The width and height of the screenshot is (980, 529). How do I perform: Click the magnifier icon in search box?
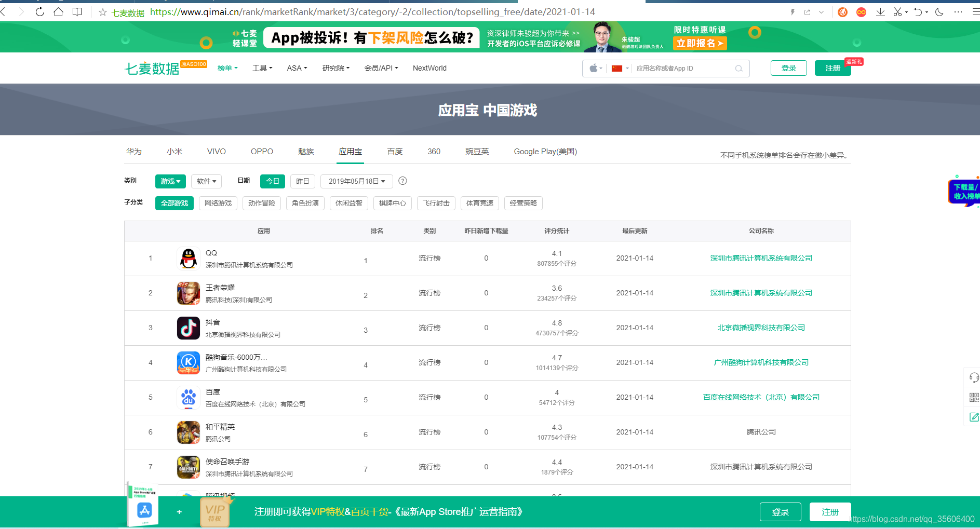pos(739,69)
